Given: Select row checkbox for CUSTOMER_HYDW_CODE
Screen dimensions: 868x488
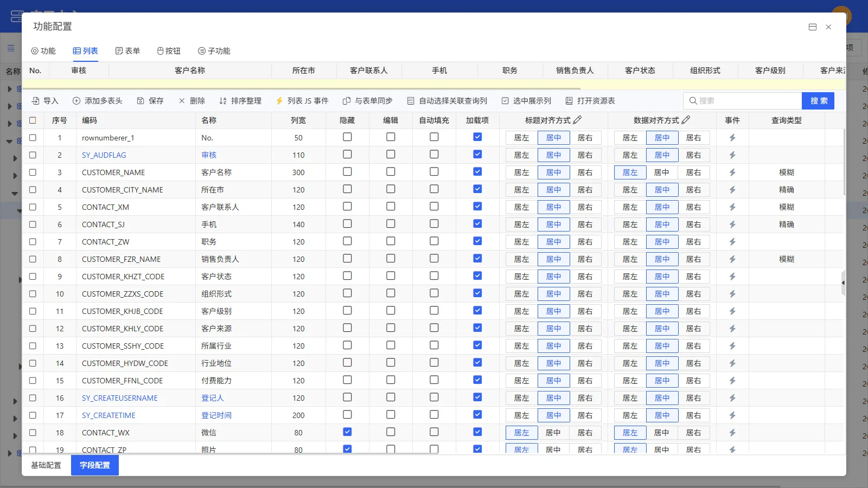Looking at the screenshot, I should pyautogui.click(x=33, y=363).
